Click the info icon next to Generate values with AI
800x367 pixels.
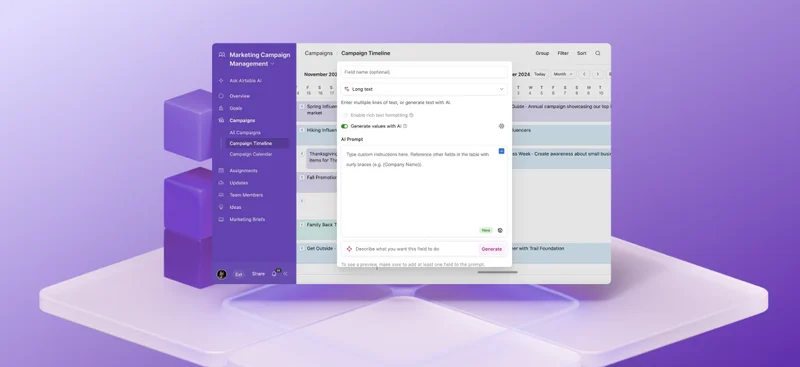405,126
